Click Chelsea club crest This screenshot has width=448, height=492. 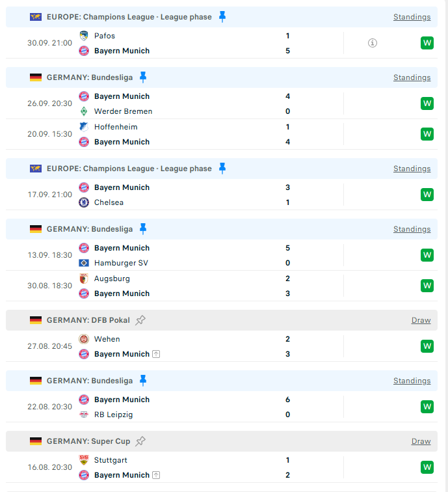(84, 202)
